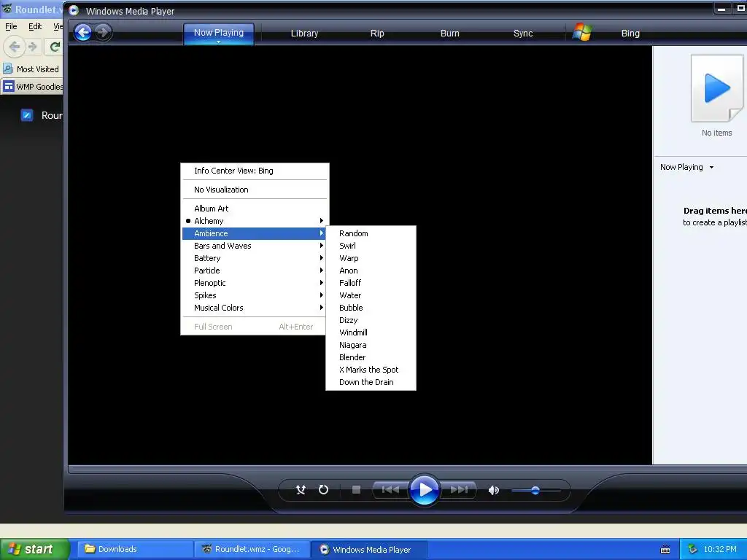Click the blue Roundlet page icon
The width and height of the screenshot is (747, 560).
(27, 114)
